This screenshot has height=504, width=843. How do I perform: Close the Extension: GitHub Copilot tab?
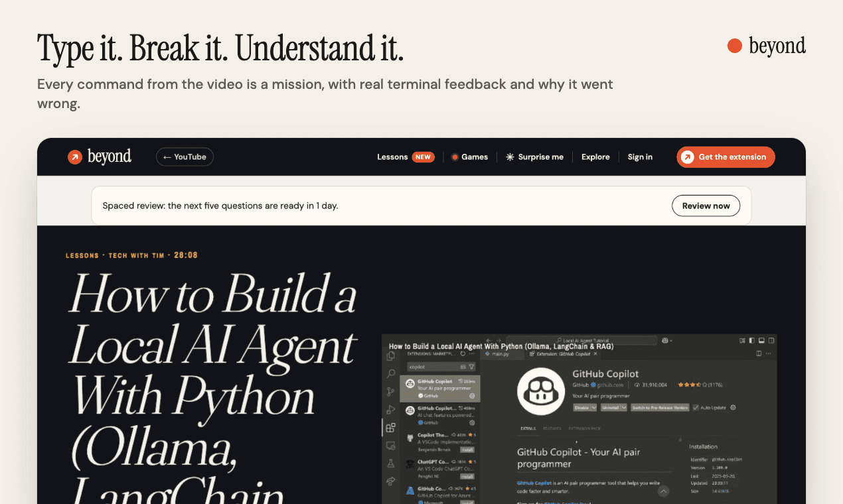595,354
